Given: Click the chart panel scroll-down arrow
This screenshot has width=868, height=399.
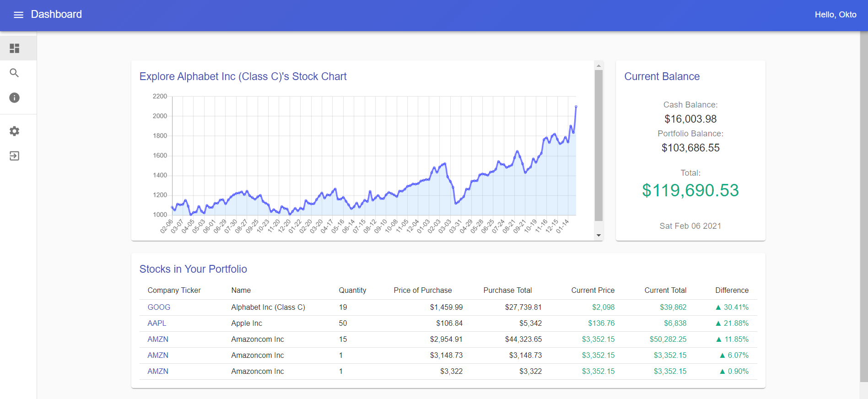Looking at the screenshot, I should point(598,236).
